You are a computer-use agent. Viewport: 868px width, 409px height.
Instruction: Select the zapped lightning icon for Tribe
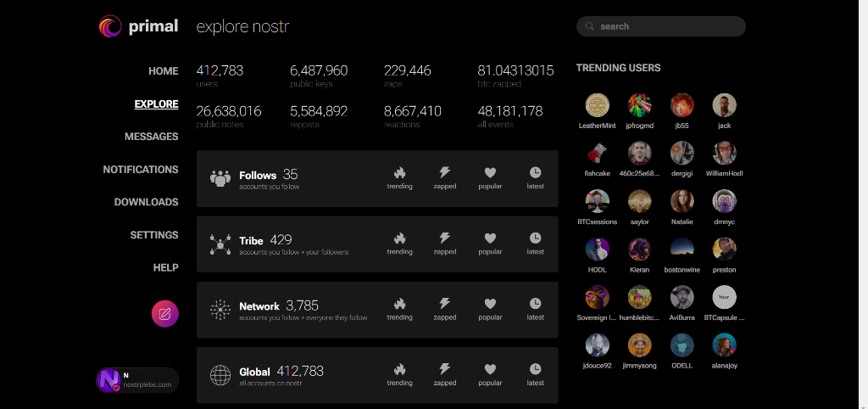coord(444,238)
